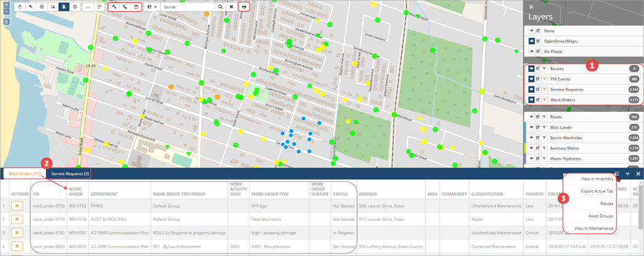Select View In Maintenance menu option

coord(592,228)
